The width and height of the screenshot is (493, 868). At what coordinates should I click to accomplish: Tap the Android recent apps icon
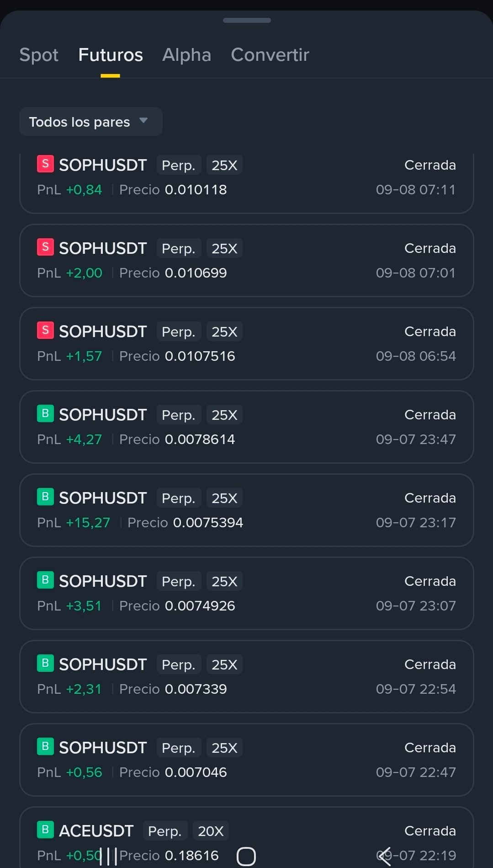tap(108, 856)
